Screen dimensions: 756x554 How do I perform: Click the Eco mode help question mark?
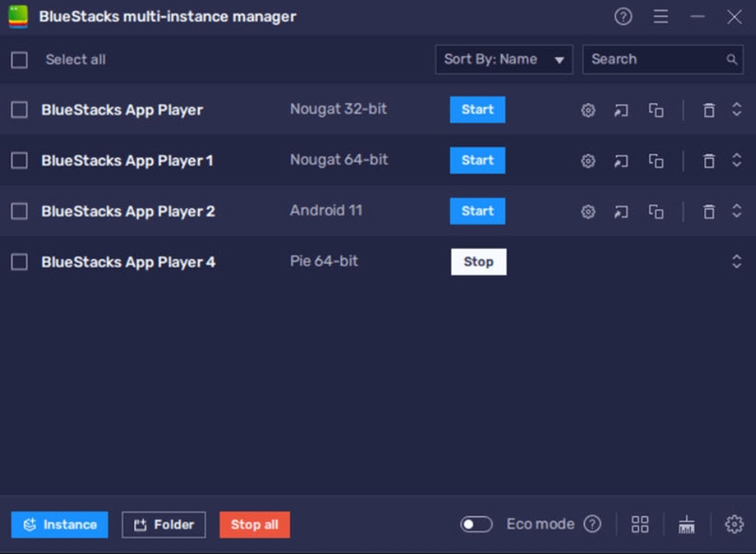593,524
